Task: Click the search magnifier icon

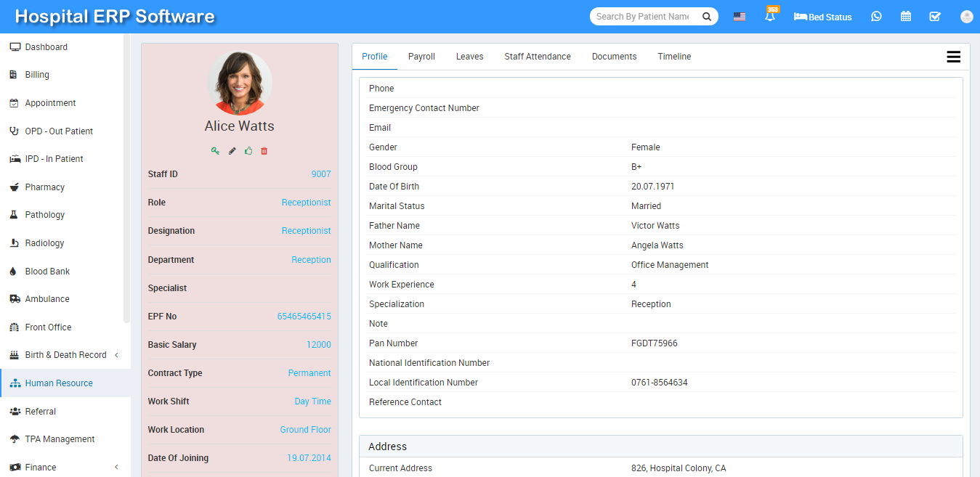Action: pos(706,17)
